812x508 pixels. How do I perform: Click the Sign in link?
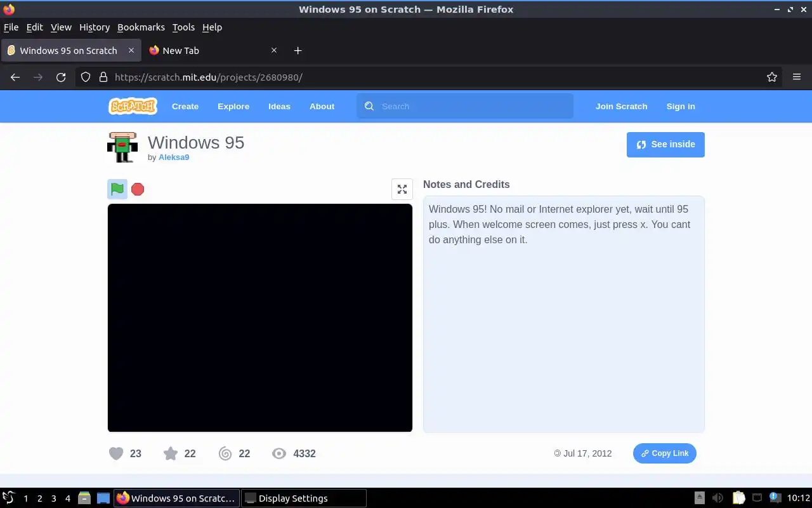point(681,106)
